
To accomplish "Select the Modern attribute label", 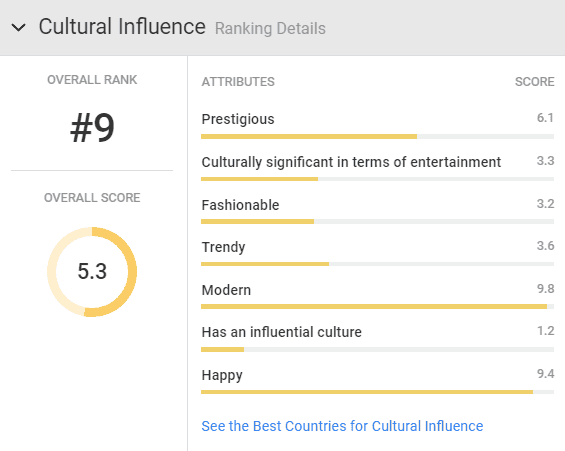I will pos(226,290).
